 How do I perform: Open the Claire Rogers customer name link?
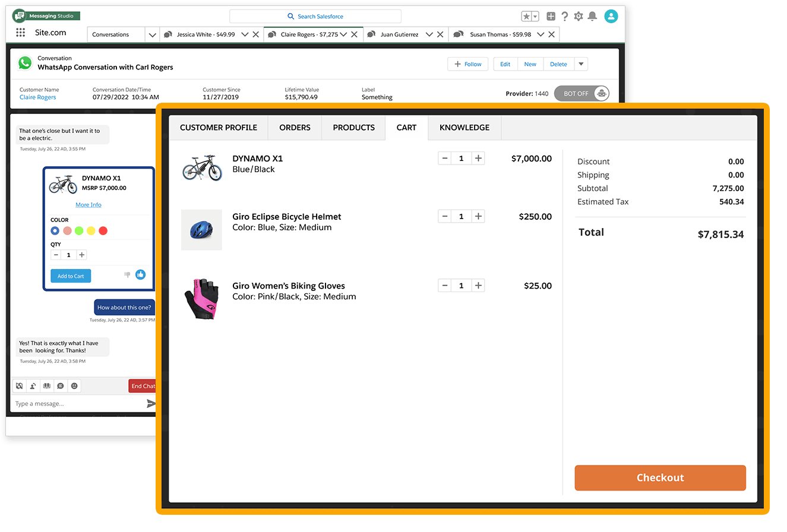(x=38, y=97)
